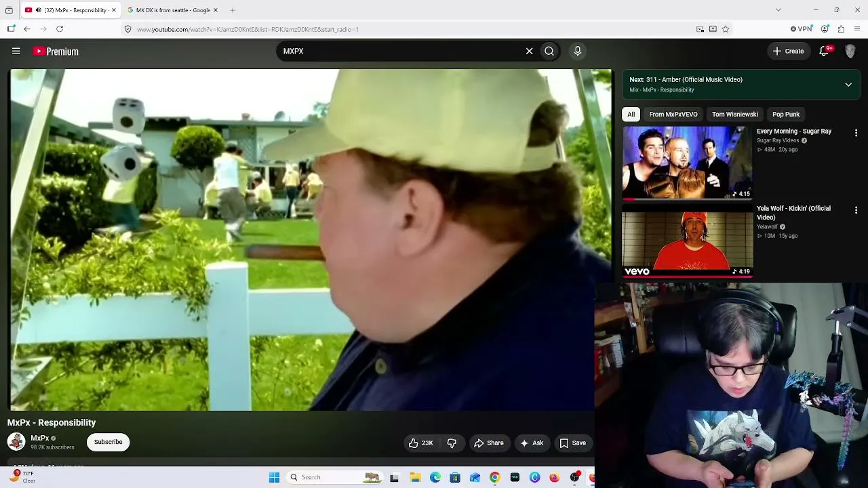Screen dimensions: 868x488
Task: Like the MxPx Responsibility video
Action: (x=420, y=443)
